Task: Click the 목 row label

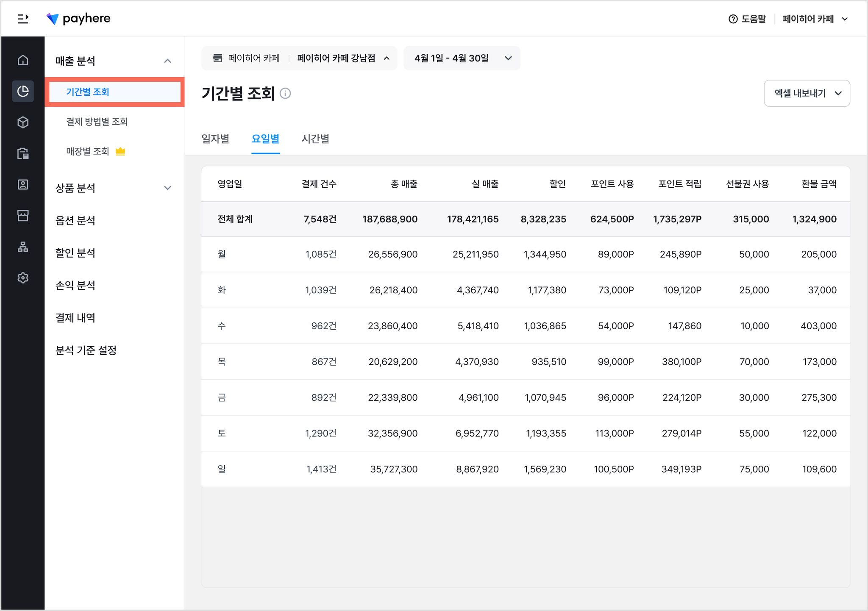Action: click(x=222, y=362)
